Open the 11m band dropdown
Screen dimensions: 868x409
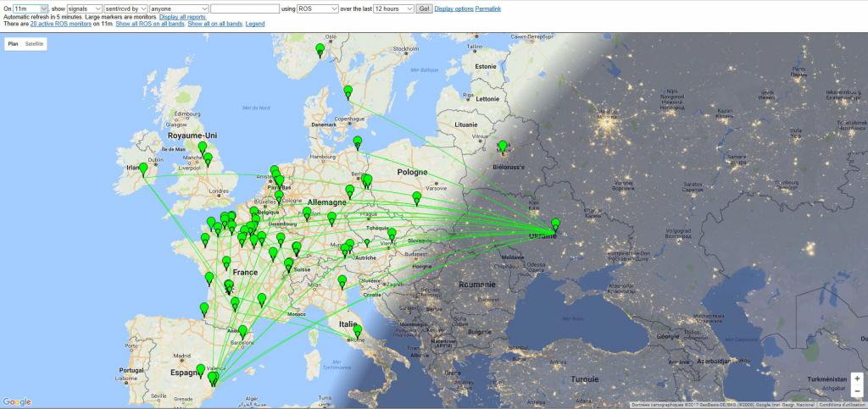coord(31,8)
